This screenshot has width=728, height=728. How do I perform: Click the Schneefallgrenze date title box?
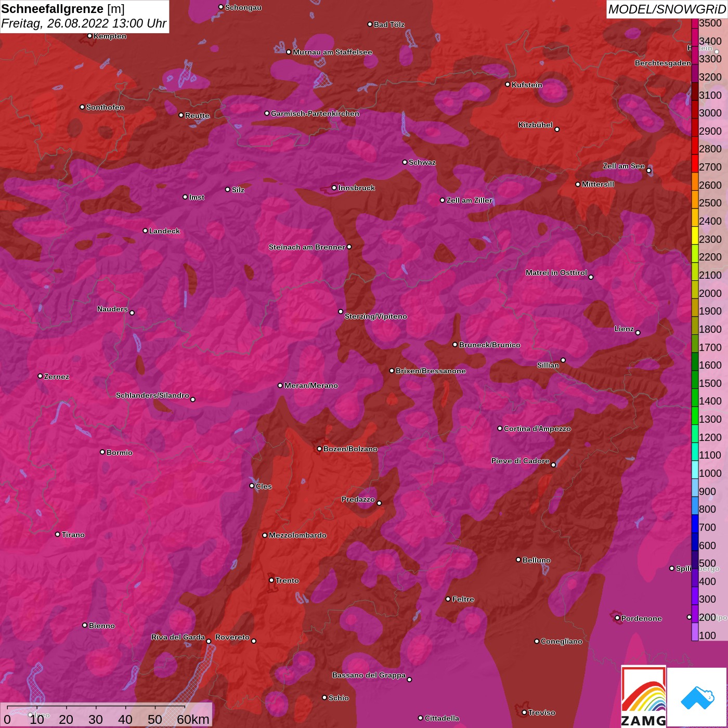(84, 16)
